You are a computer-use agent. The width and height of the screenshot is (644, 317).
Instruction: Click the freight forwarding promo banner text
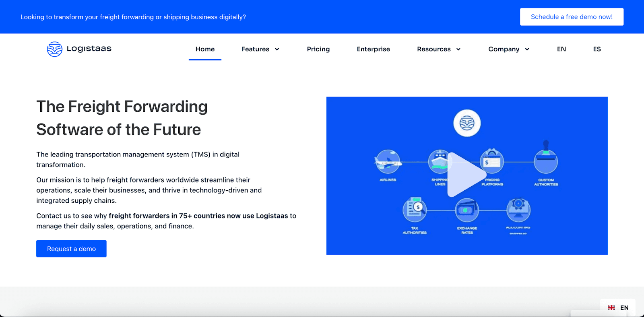pos(133,17)
